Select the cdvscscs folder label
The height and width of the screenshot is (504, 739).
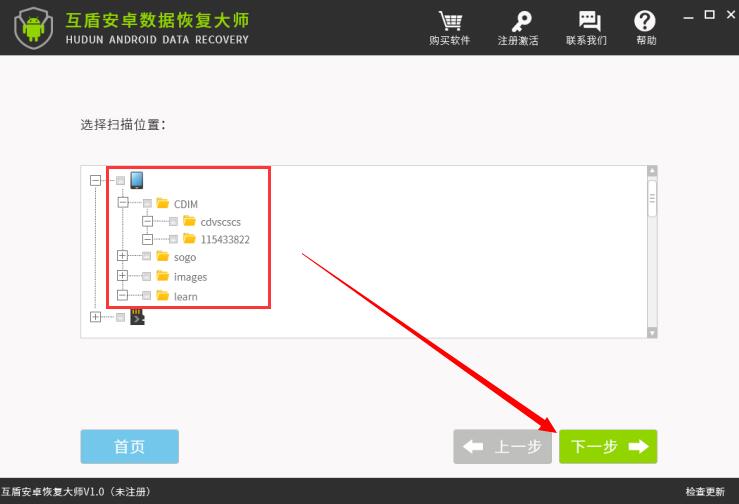[x=221, y=222]
